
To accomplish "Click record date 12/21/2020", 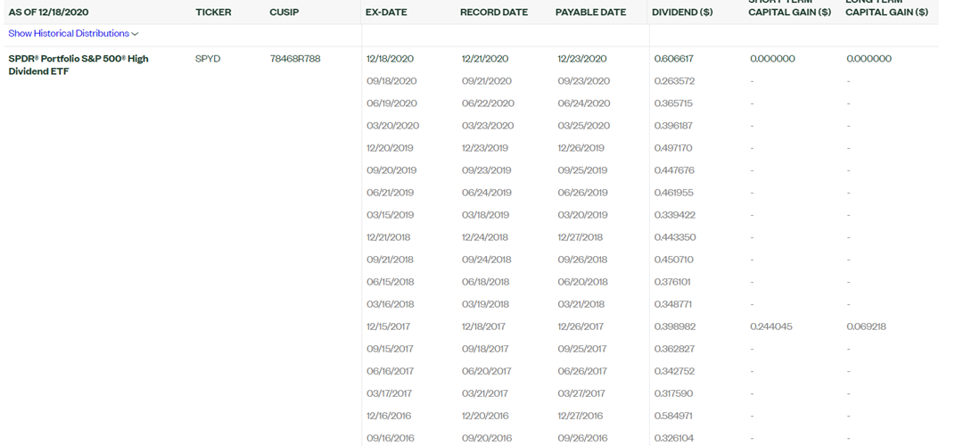I will (x=485, y=59).
